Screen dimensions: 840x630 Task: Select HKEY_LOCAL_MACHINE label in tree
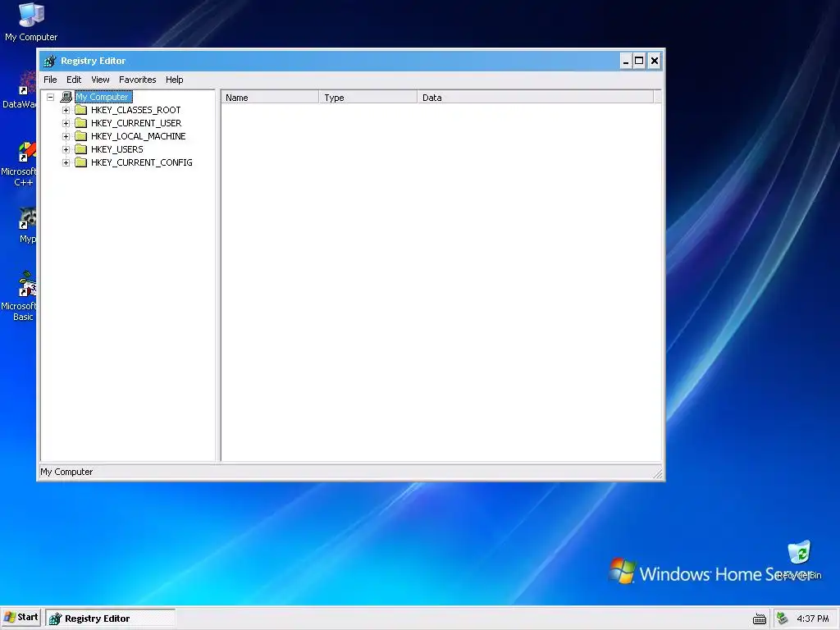pos(138,136)
